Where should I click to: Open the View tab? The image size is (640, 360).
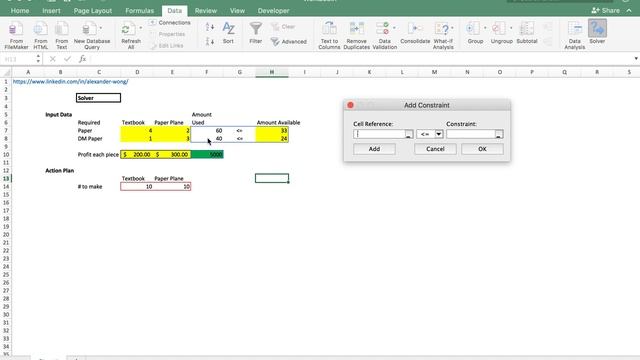pyautogui.click(x=237, y=11)
